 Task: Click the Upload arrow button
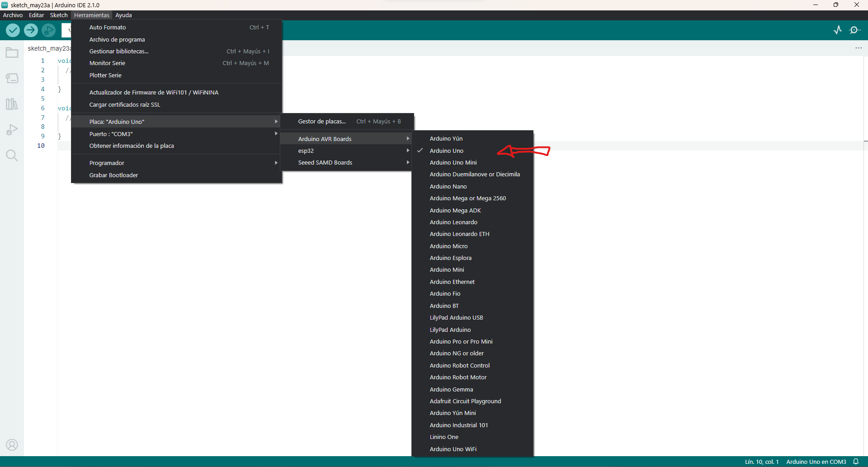click(x=31, y=30)
